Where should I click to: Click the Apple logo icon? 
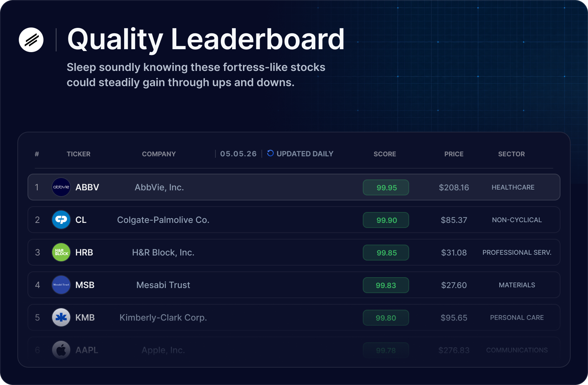pos(61,350)
